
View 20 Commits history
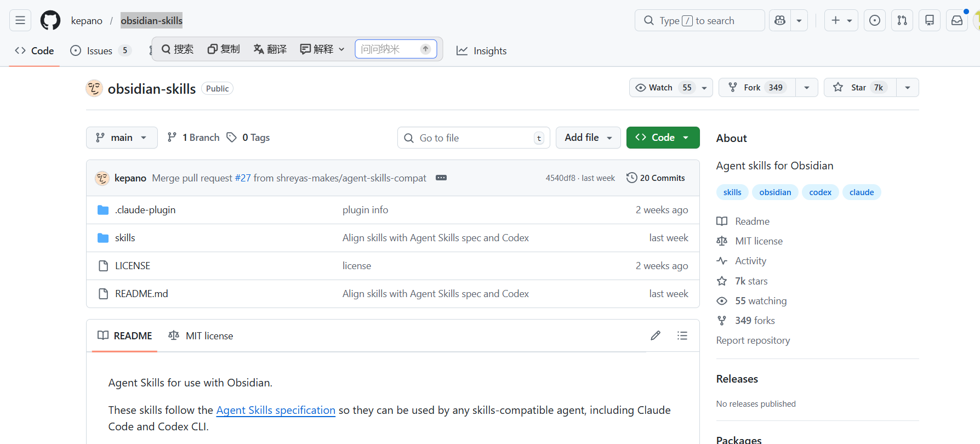656,178
